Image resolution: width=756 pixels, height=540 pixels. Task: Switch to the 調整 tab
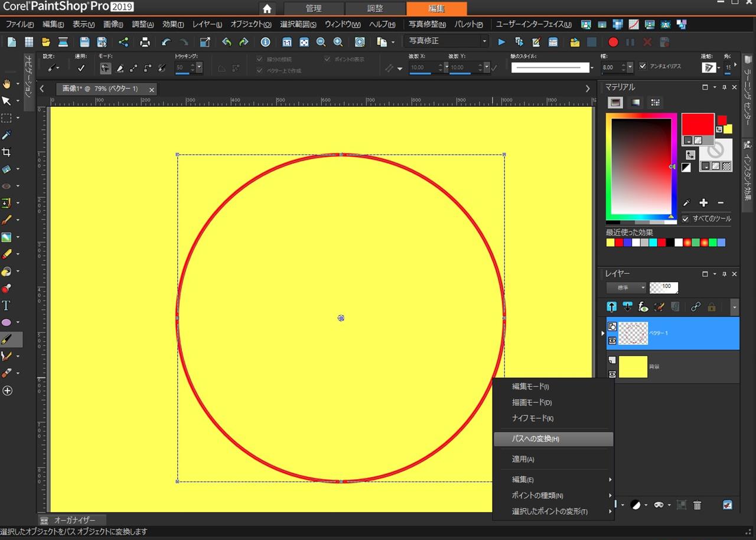(375, 9)
